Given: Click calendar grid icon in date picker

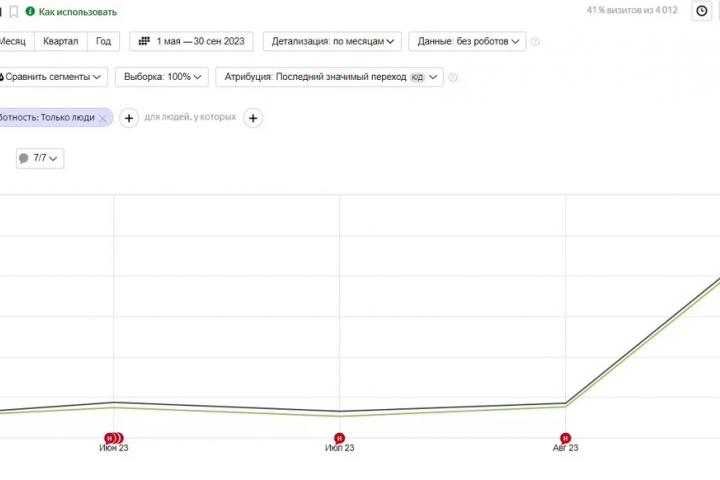Looking at the screenshot, I should pos(144,41).
